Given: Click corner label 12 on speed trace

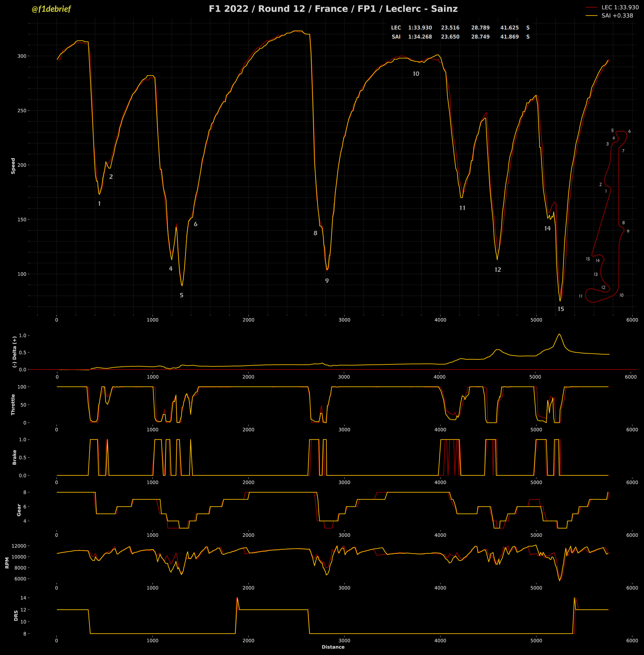Looking at the screenshot, I should click(497, 270).
